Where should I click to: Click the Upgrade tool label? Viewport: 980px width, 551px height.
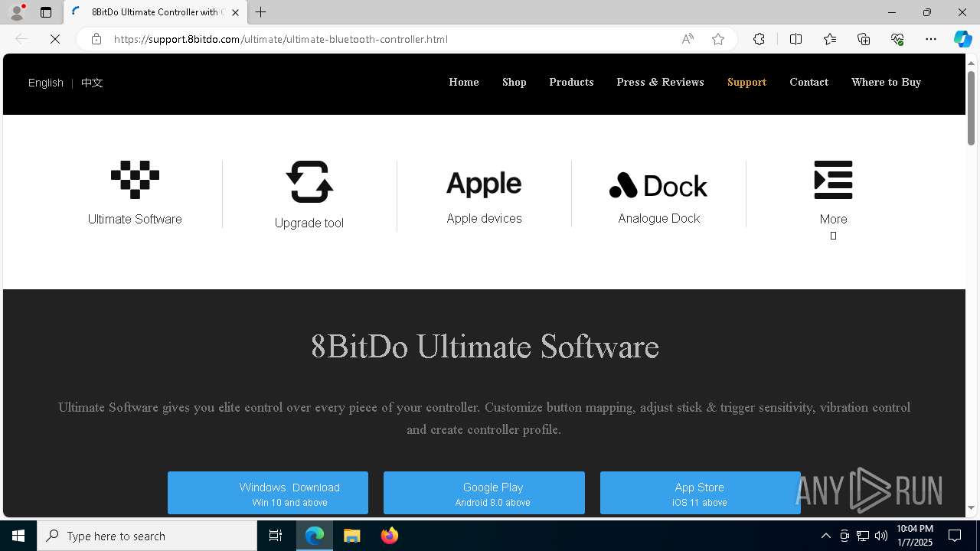(309, 223)
